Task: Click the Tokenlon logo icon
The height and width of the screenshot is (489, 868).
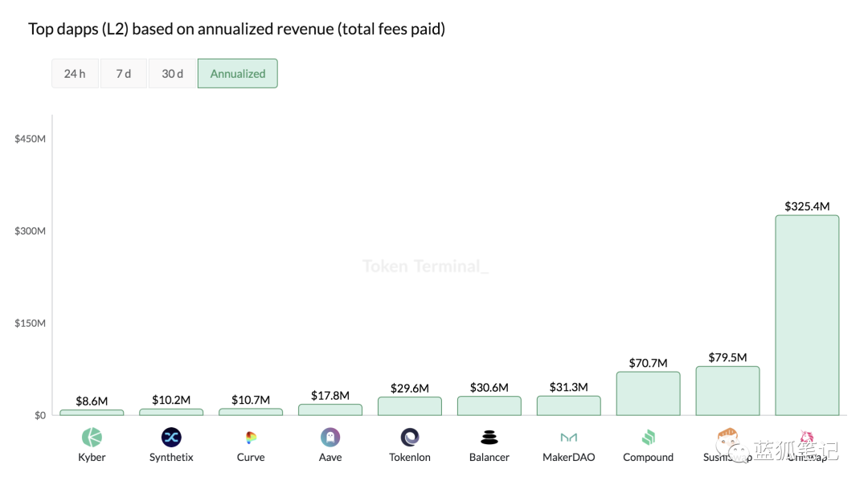Action: (410, 437)
